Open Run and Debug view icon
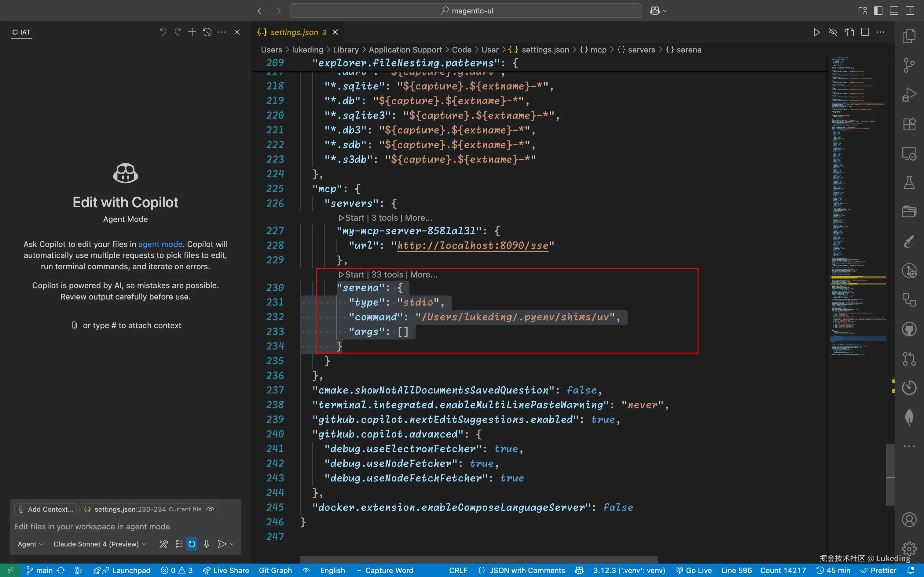 pyautogui.click(x=909, y=95)
